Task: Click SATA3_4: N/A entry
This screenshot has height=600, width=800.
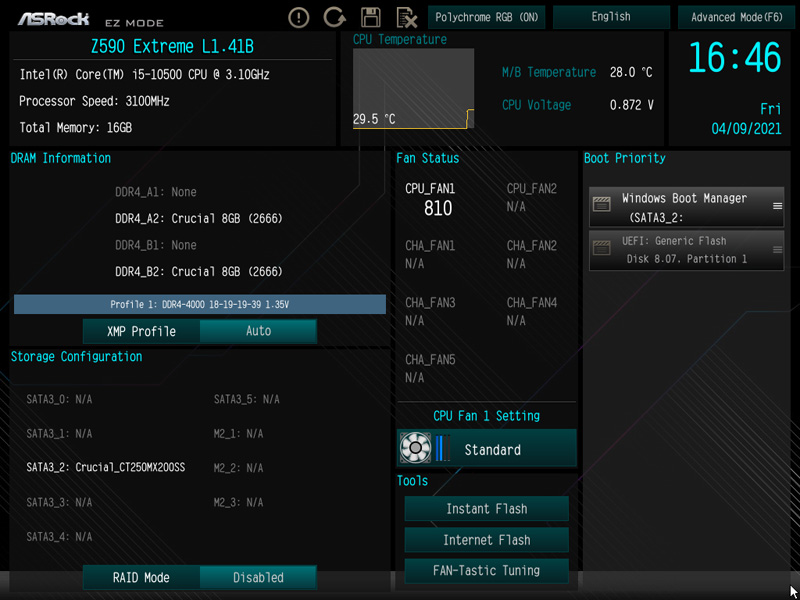Action: coord(59,537)
